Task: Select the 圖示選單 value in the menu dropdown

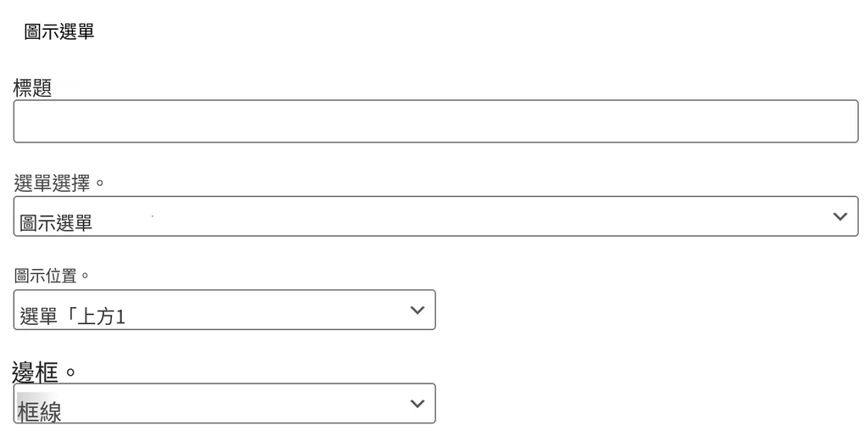Action: 56,223
